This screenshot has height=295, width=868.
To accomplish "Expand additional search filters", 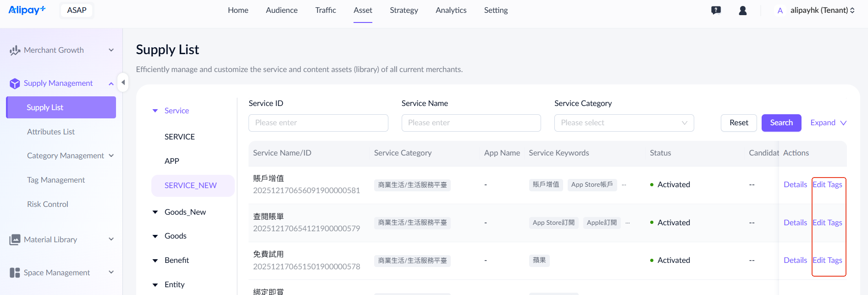I will (828, 123).
